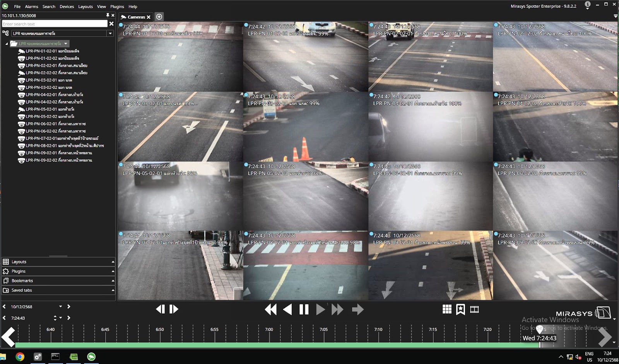Clear the device search field

111,24
